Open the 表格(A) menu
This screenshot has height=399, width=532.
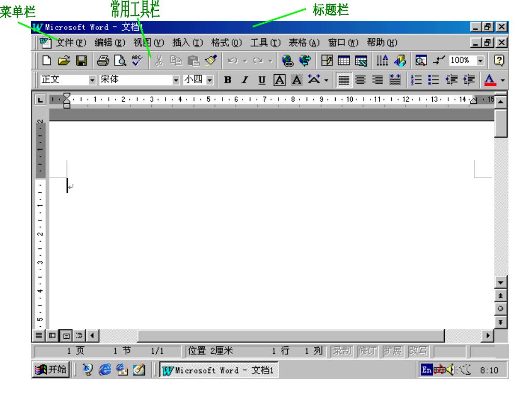click(304, 43)
